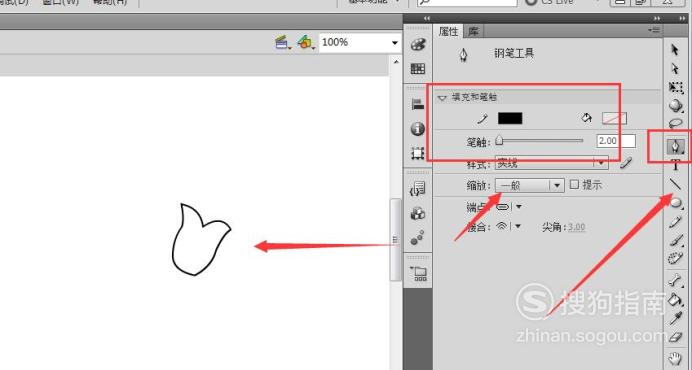Screen dimensions: 692x370
Task: Enable the 提示 hinting checkbox
Action: (x=574, y=184)
